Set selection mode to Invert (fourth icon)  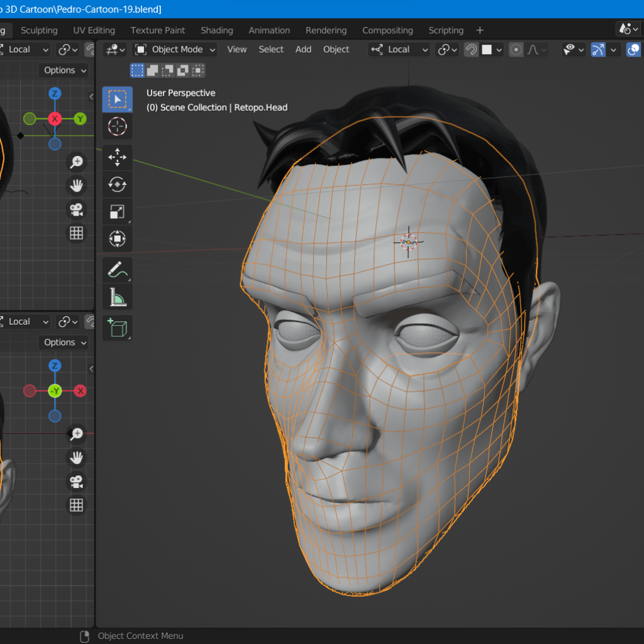pos(183,70)
